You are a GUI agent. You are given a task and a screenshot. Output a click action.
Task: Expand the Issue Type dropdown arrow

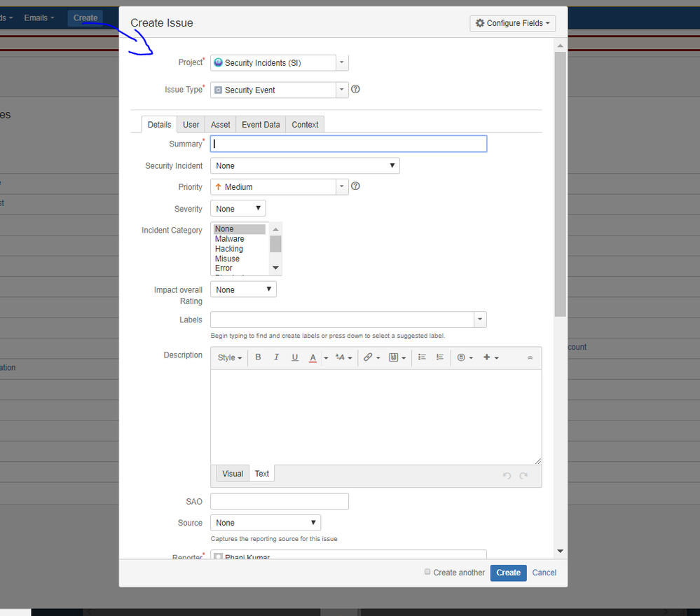(x=342, y=90)
